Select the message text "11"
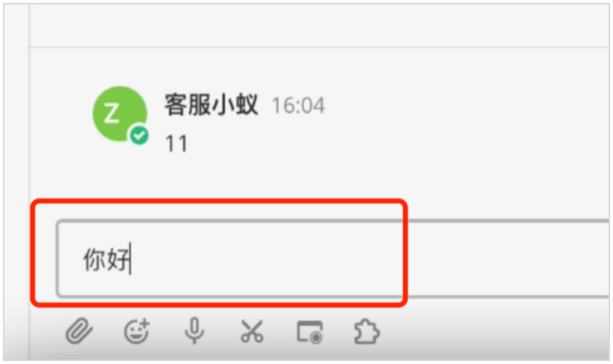The height and width of the screenshot is (364, 613). 177,143
